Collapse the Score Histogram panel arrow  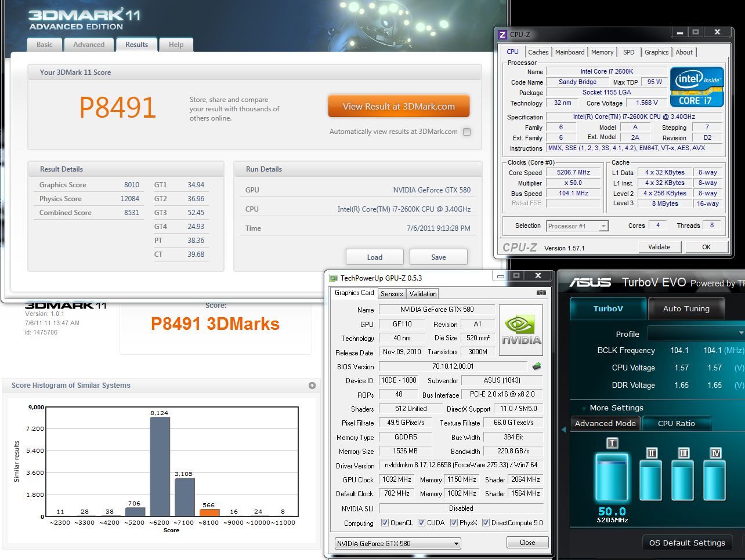[x=312, y=386]
